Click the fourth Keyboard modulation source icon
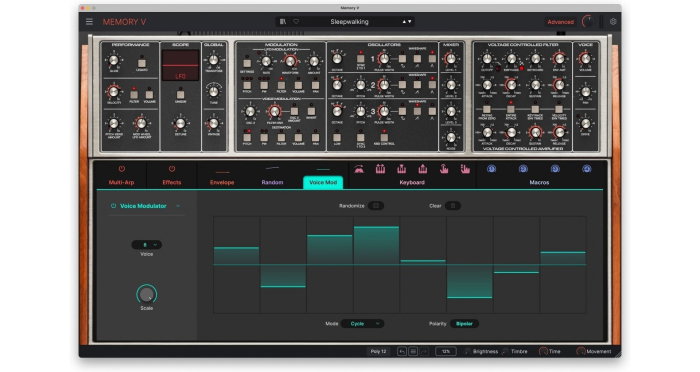Viewport: 700px width, 372px height. pos(422,169)
